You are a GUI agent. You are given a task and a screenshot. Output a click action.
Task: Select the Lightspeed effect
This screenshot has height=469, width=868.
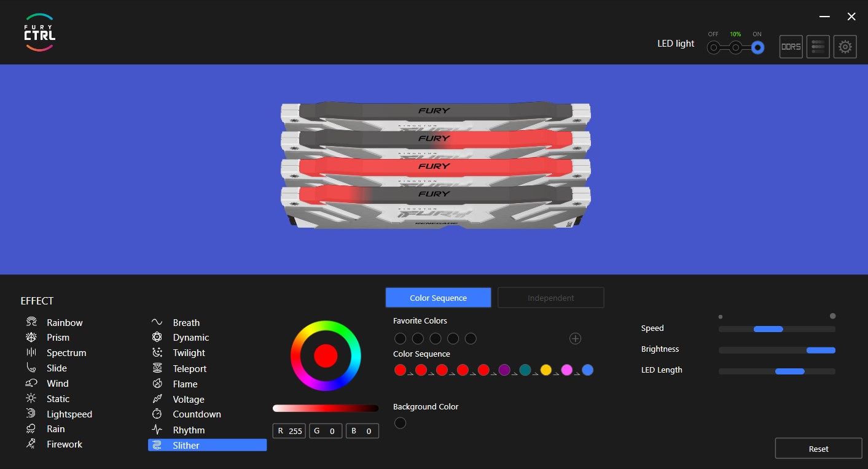31,413
